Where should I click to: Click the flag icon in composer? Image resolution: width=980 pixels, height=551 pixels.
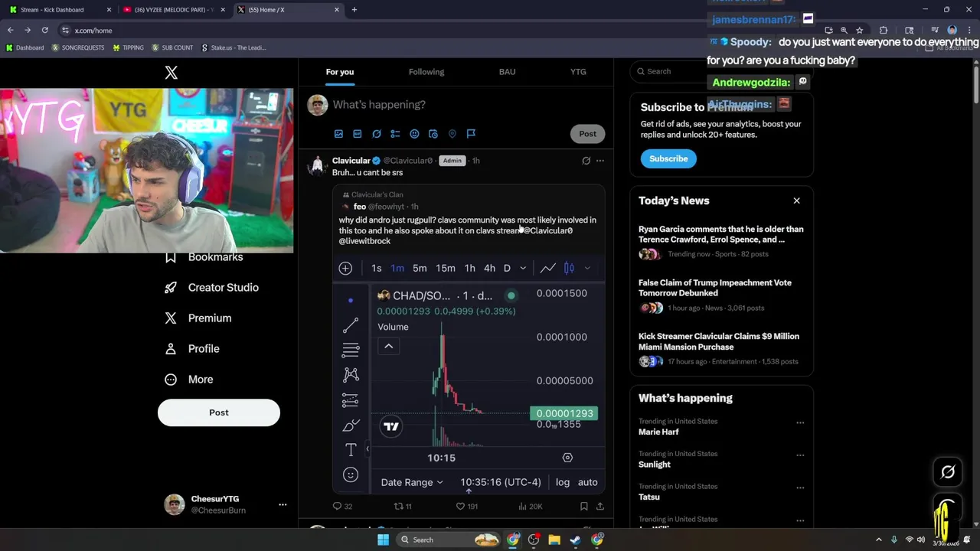(x=471, y=134)
